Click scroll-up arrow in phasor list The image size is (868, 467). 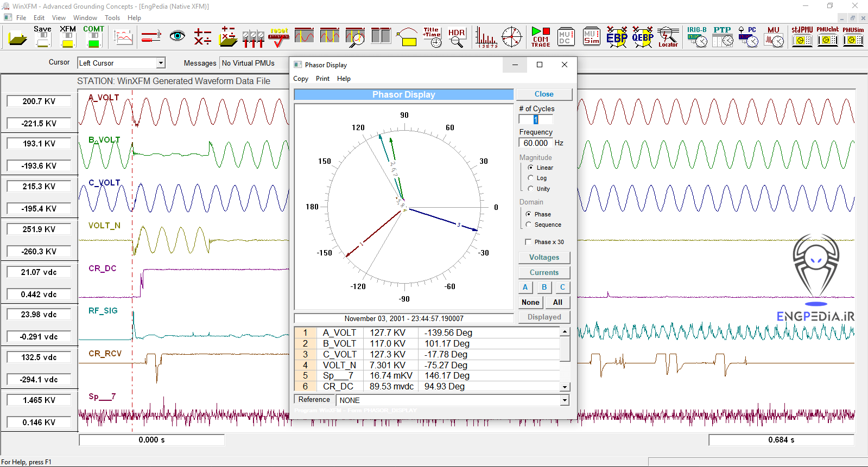click(x=565, y=331)
